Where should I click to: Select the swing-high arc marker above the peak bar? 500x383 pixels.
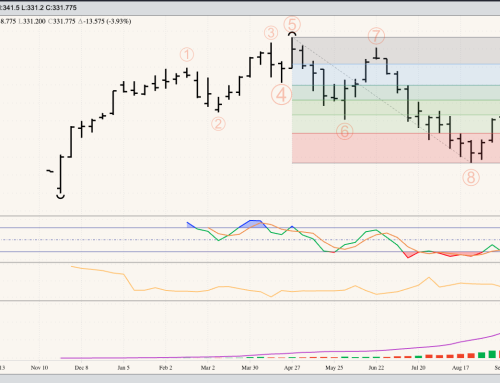[x=292, y=34]
